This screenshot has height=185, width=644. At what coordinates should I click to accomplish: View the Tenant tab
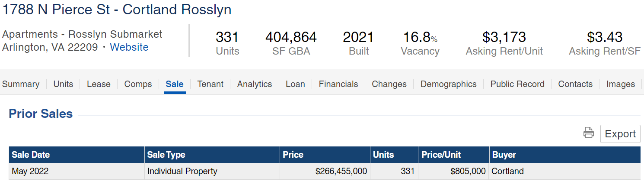point(210,84)
